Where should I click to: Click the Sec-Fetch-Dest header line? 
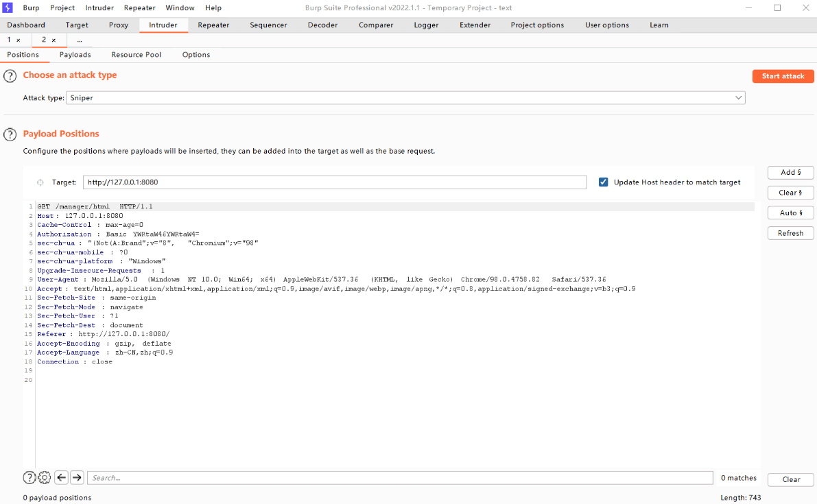coord(90,326)
